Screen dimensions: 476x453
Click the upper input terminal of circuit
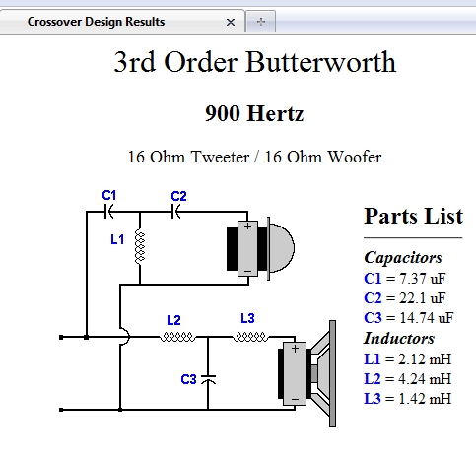(x=61, y=337)
